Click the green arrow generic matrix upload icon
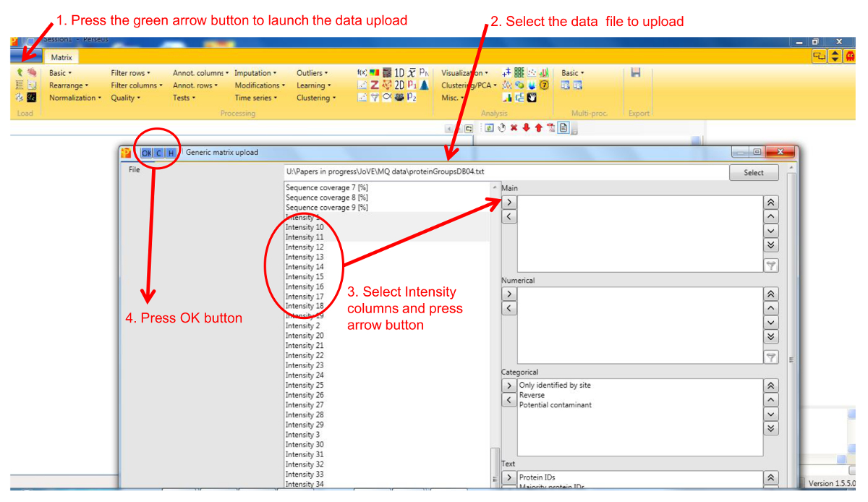Image resolution: width=868 pixels, height=502 pixels. coord(20,72)
